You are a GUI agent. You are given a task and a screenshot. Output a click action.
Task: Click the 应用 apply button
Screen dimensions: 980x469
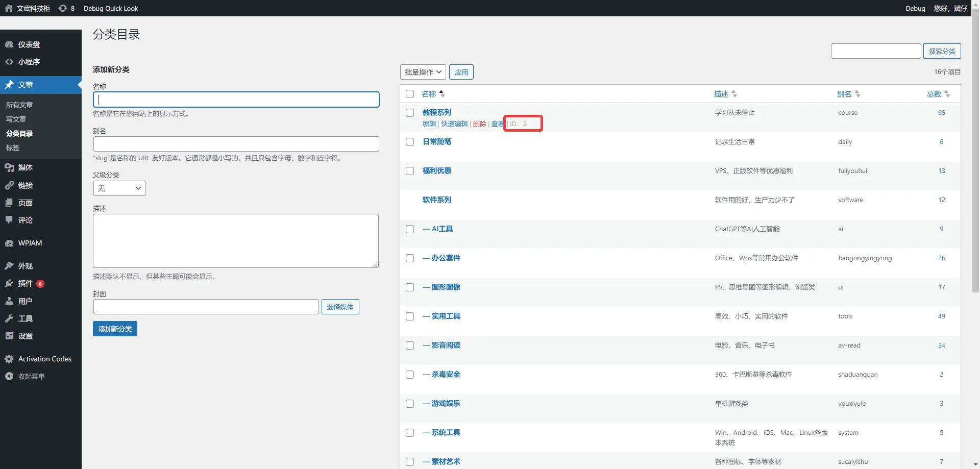point(461,72)
